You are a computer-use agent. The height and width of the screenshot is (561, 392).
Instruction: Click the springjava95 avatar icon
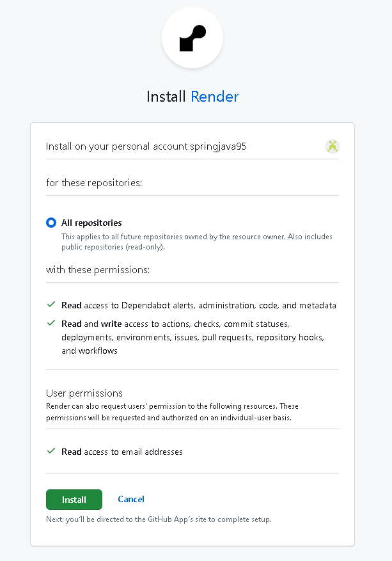333,146
